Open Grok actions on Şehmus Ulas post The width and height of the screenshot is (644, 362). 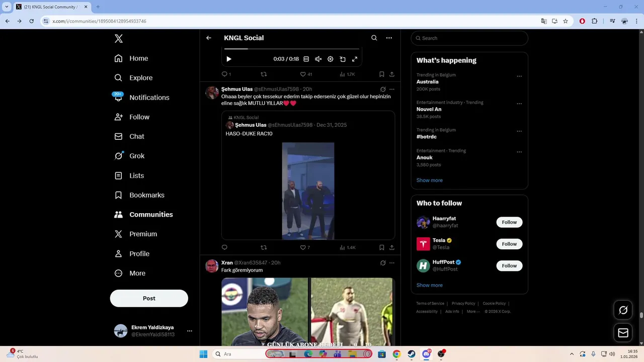point(383,89)
